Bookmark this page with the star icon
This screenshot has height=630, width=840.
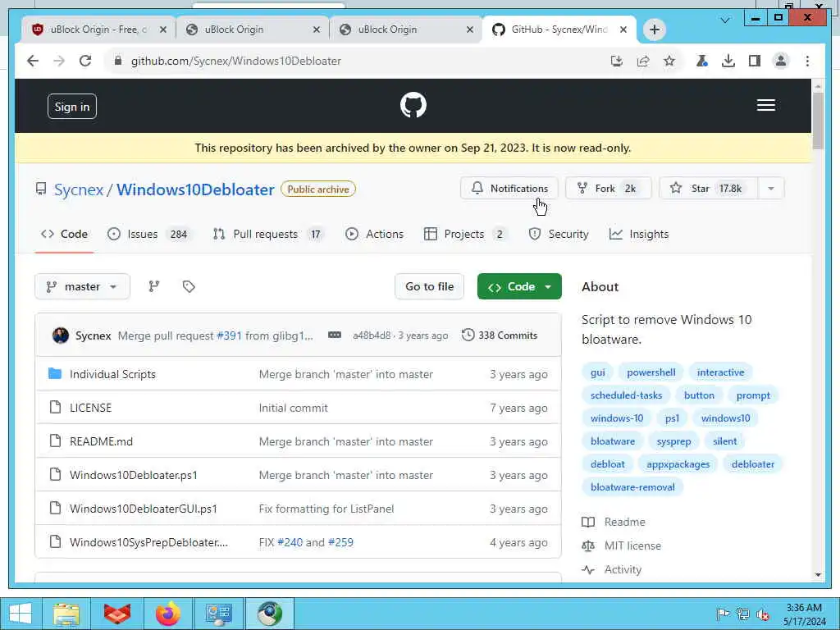[669, 61]
